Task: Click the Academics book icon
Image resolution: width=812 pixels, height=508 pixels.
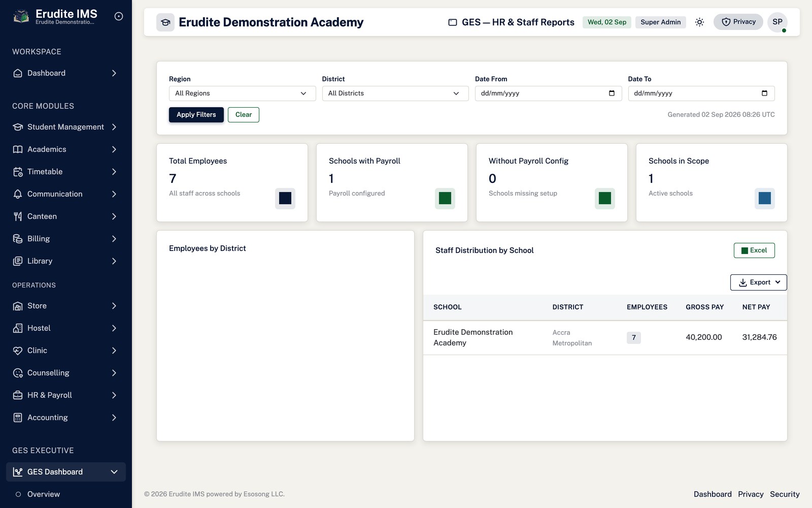Action: (18, 149)
